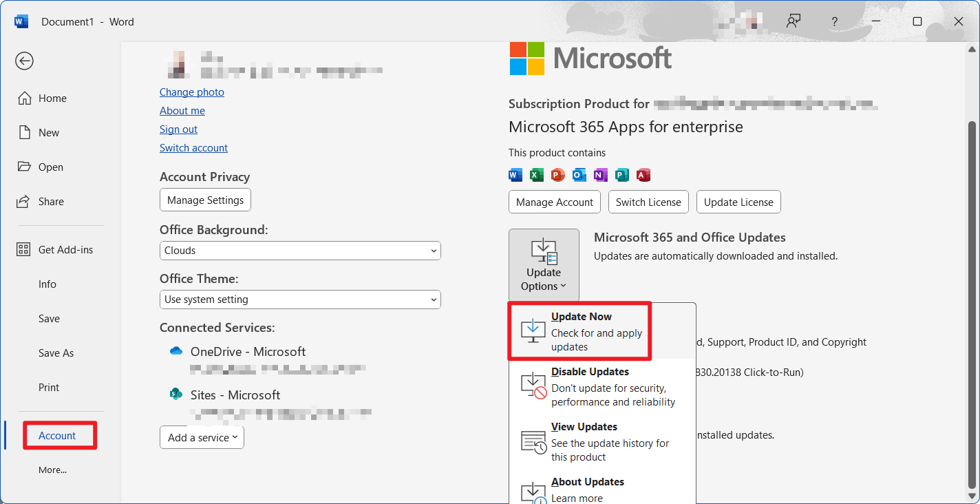Screen dimensions: 980x504
Task: Click the Publisher app icon under product contents
Action: (x=622, y=175)
